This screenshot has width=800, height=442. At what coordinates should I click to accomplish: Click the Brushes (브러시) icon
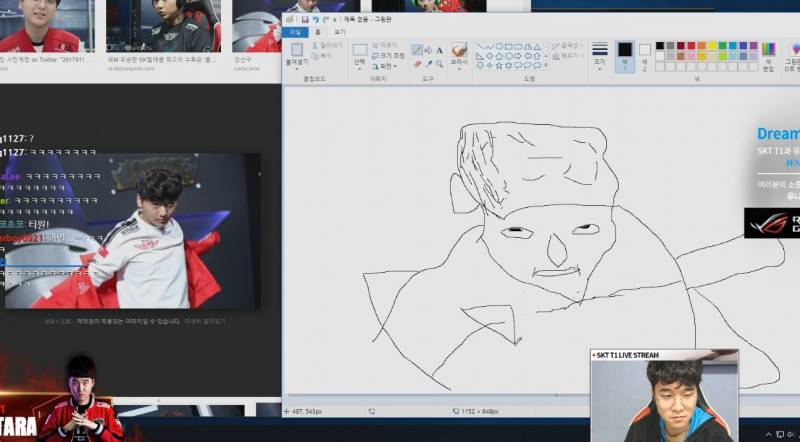click(459, 50)
